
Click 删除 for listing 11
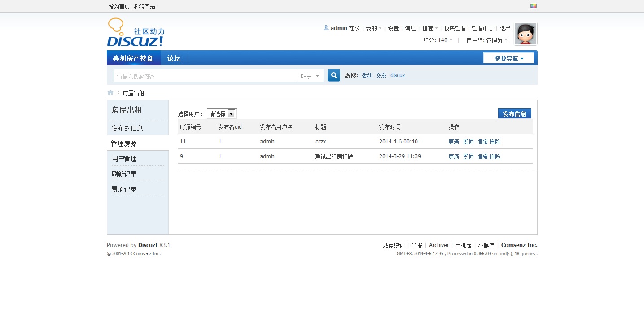point(495,142)
